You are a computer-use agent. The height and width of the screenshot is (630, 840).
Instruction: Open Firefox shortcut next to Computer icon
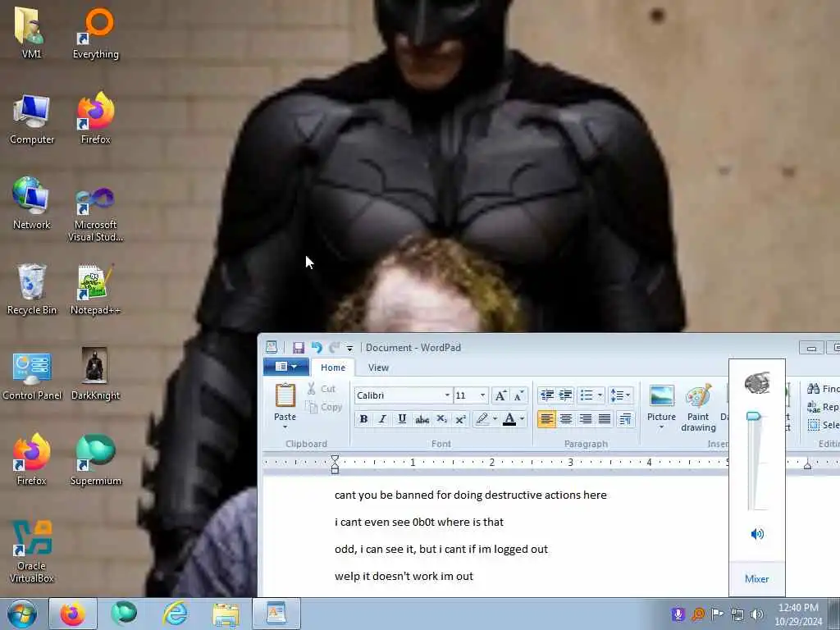click(x=95, y=119)
